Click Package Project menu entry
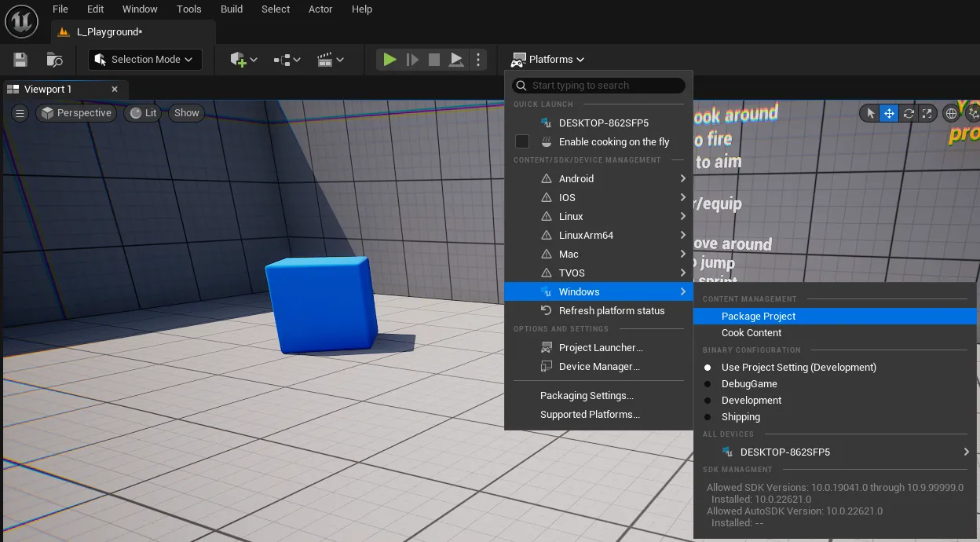Screen dimensions: 980x542 759,317
